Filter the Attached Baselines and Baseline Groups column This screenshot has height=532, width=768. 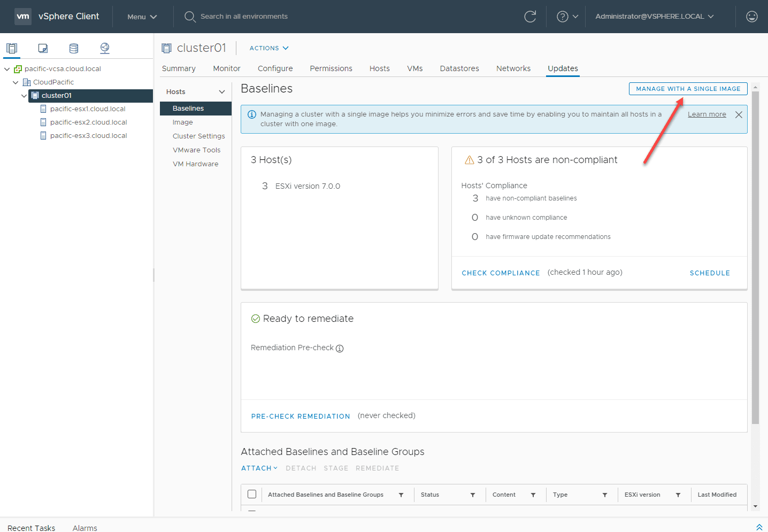tap(401, 495)
